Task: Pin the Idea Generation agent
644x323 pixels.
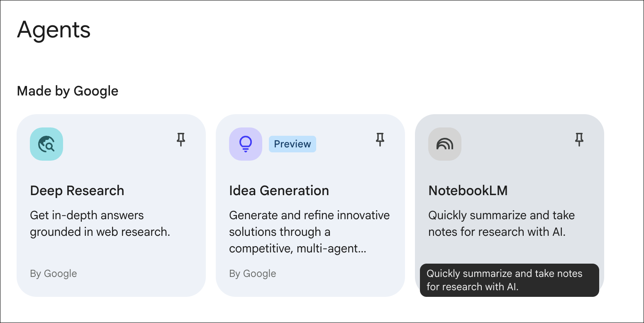Action: 380,140
